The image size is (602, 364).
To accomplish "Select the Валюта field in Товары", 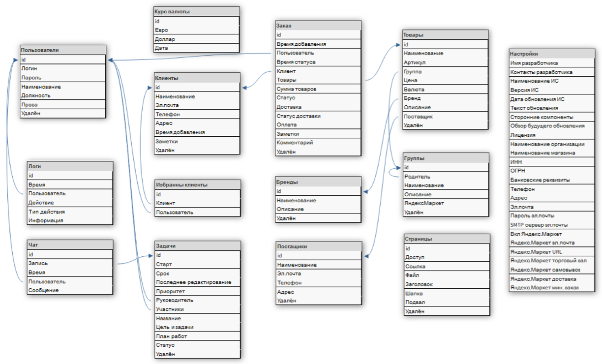I will (446, 90).
